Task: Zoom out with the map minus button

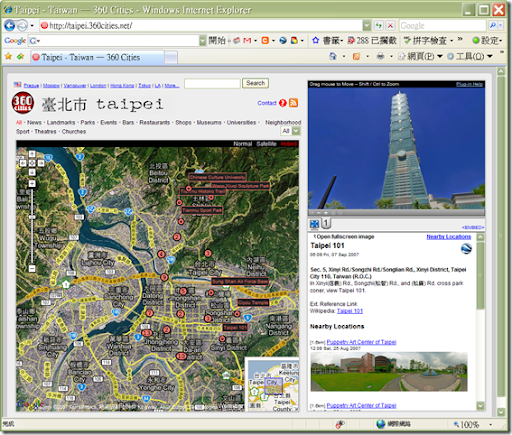Action: 32,268
